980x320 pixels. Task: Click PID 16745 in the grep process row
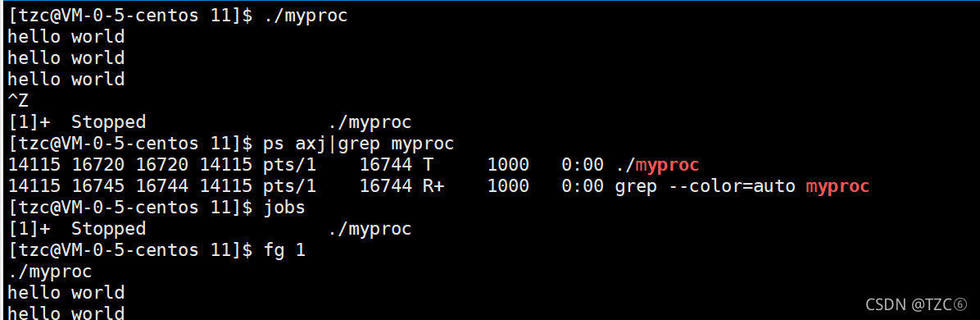point(98,186)
